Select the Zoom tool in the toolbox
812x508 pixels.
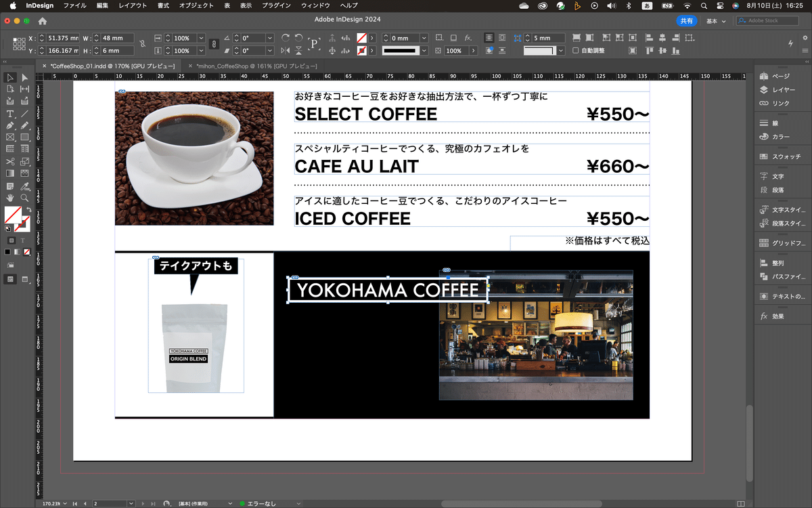(x=25, y=198)
